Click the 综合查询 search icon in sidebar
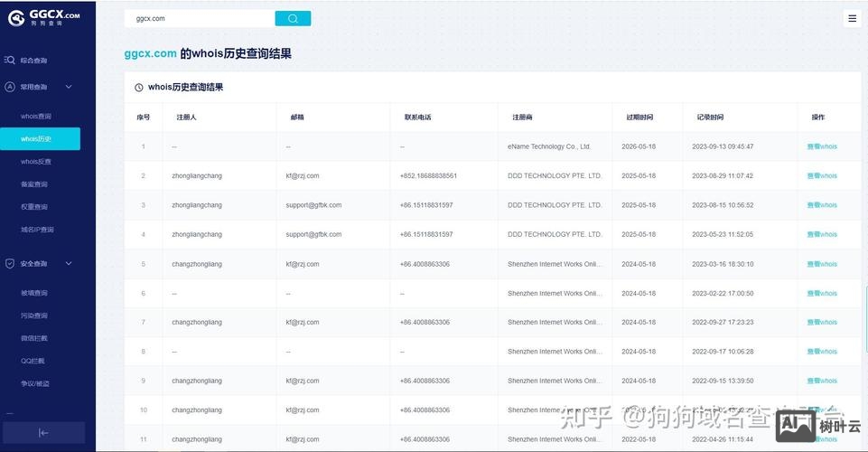Screen dimensions: 868x452 pos(9,60)
